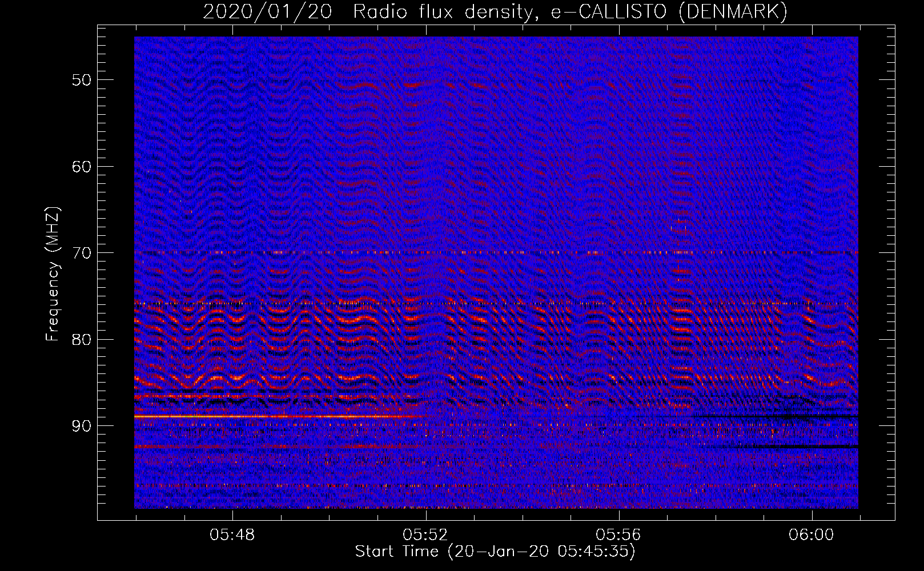Click the 05:56 time tick label

(x=618, y=535)
